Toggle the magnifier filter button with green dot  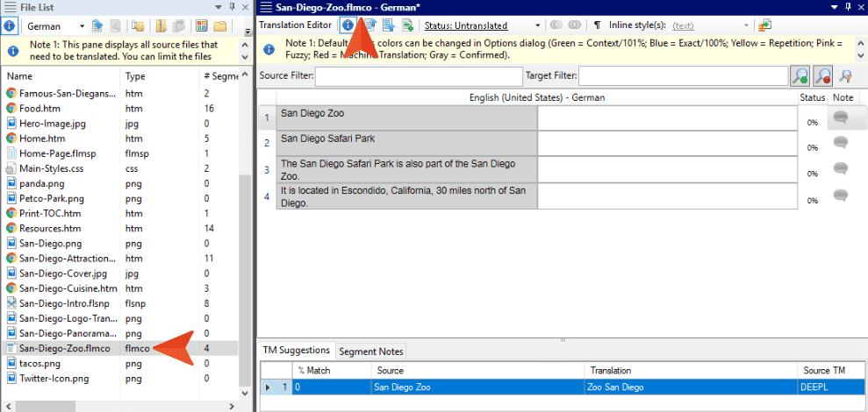[x=800, y=75]
